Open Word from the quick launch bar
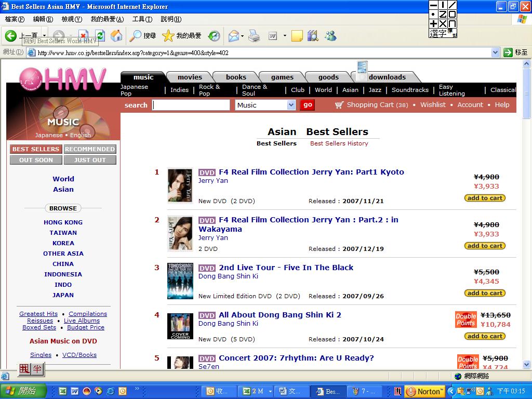Screen dimensions: 532x399 pyautogui.click(x=75, y=391)
